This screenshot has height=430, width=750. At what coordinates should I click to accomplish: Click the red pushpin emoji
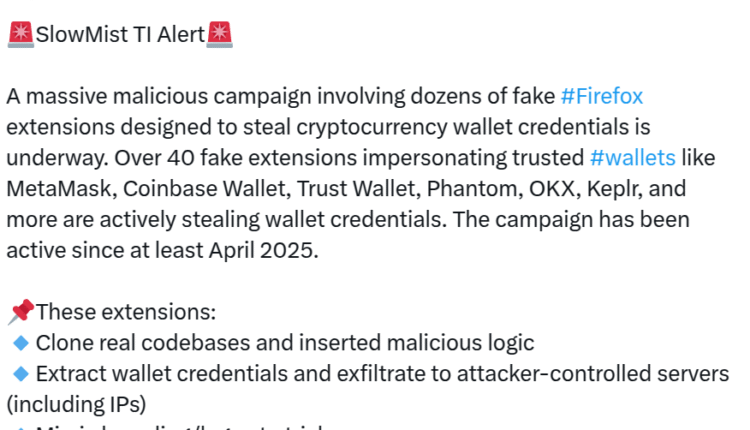(x=19, y=312)
